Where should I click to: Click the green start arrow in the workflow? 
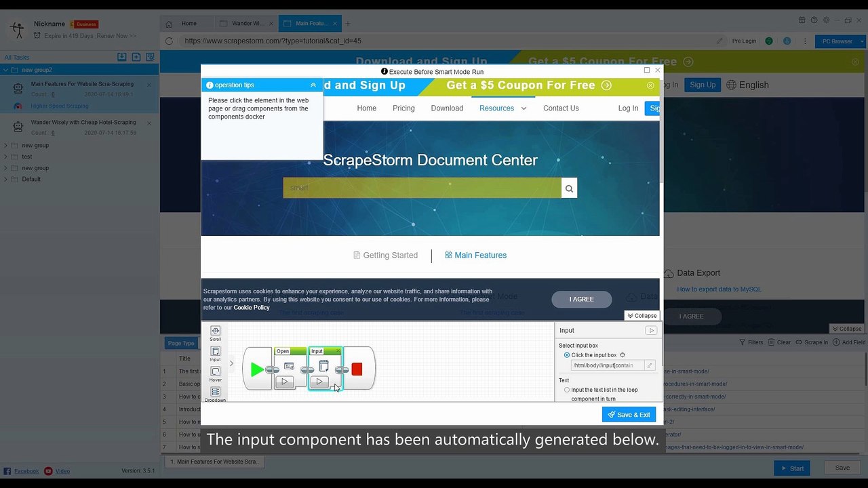(x=257, y=369)
